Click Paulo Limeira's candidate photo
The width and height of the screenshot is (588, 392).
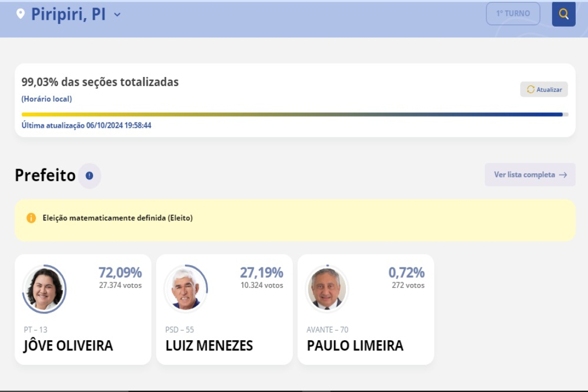327,289
